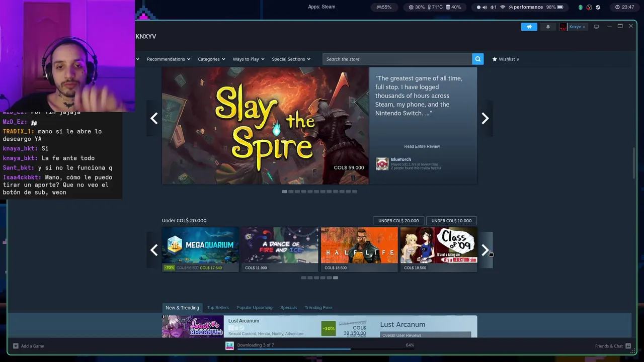Expand the Ways to Play menu
Screen dimensions: 644x362
249,59
